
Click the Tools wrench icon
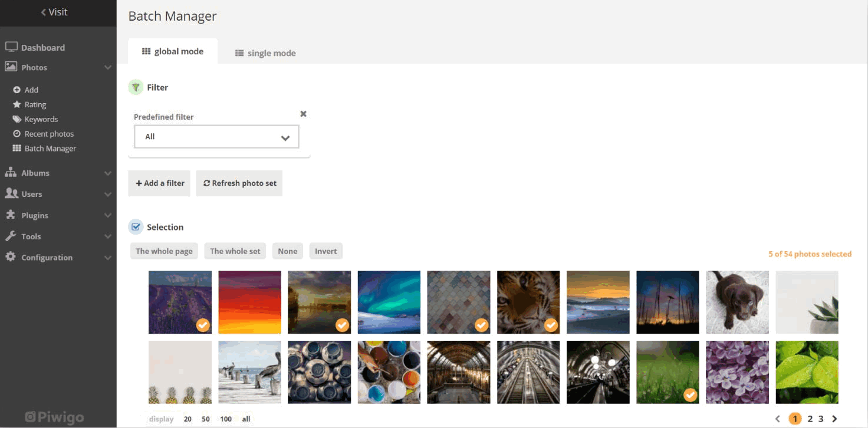tap(11, 236)
